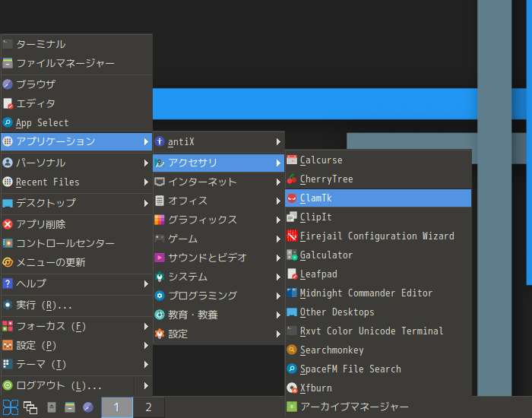The height and width of the screenshot is (418, 532).
Task: Click the Xfburn disc icon
Action: point(292,388)
